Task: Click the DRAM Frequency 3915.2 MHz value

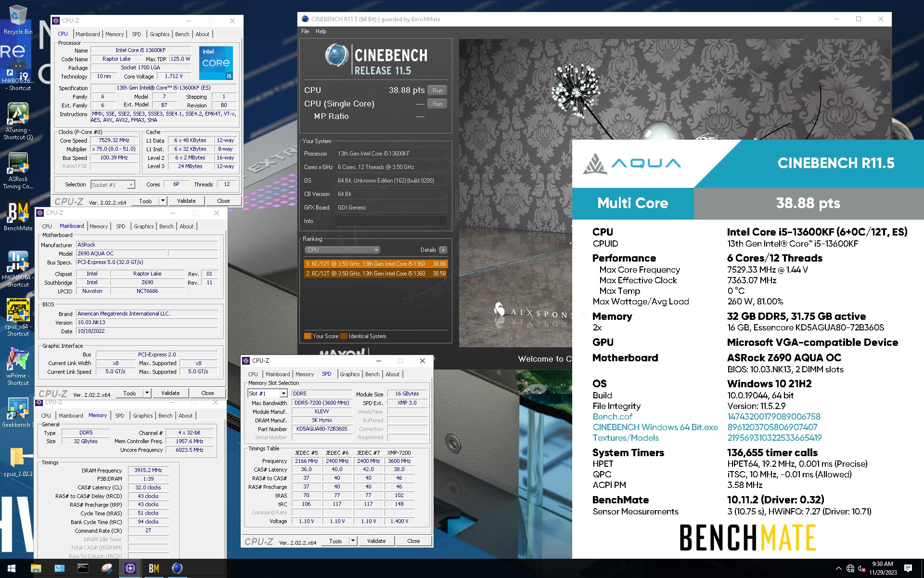Action: pos(148,471)
